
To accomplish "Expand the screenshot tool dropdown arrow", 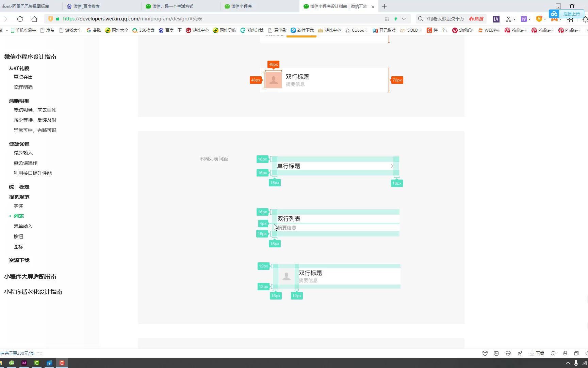I will click(514, 19).
